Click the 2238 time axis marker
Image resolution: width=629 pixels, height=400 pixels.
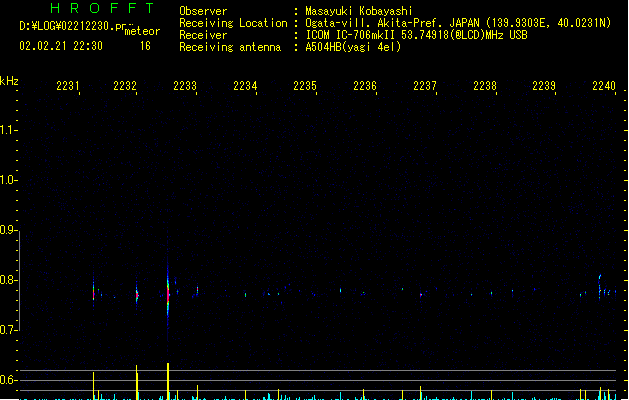(x=485, y=86)
